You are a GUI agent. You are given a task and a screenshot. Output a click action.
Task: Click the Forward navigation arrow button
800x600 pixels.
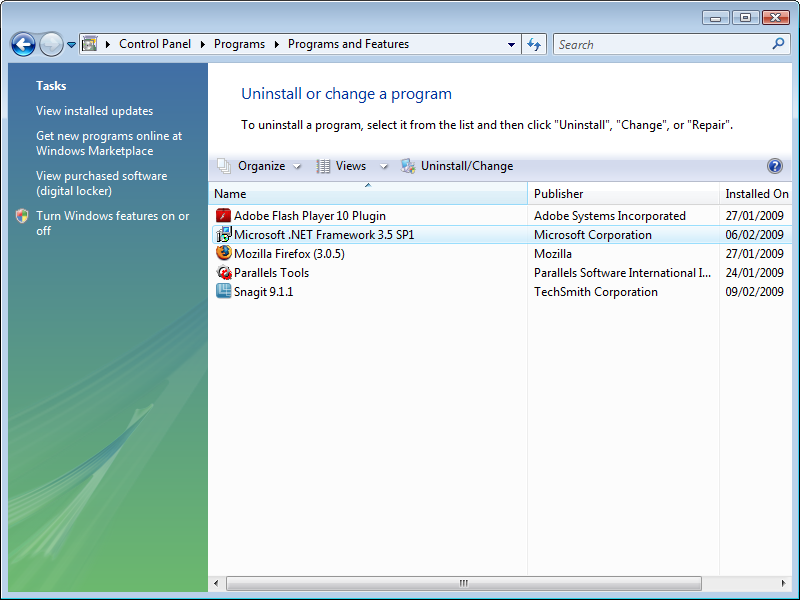coord(51,44)
